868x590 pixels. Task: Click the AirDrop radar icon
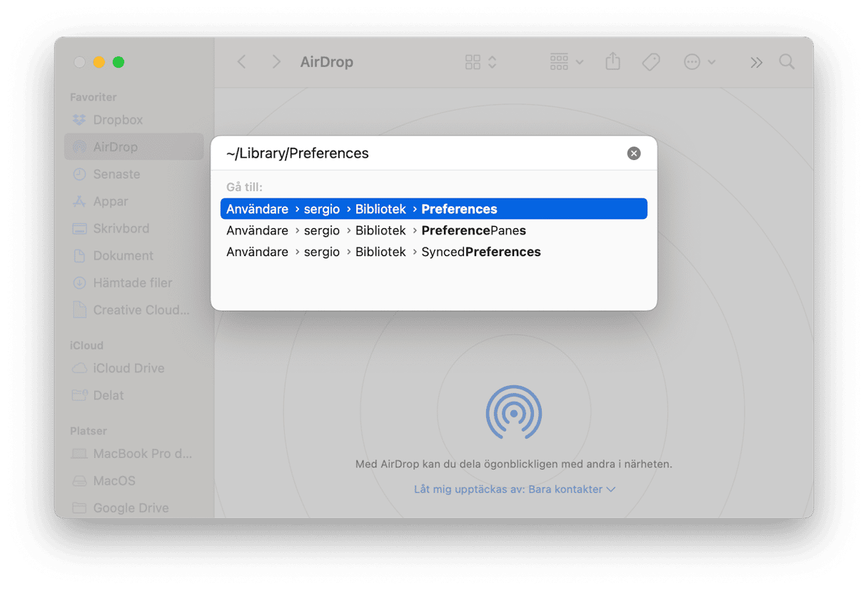pos(513,412)
